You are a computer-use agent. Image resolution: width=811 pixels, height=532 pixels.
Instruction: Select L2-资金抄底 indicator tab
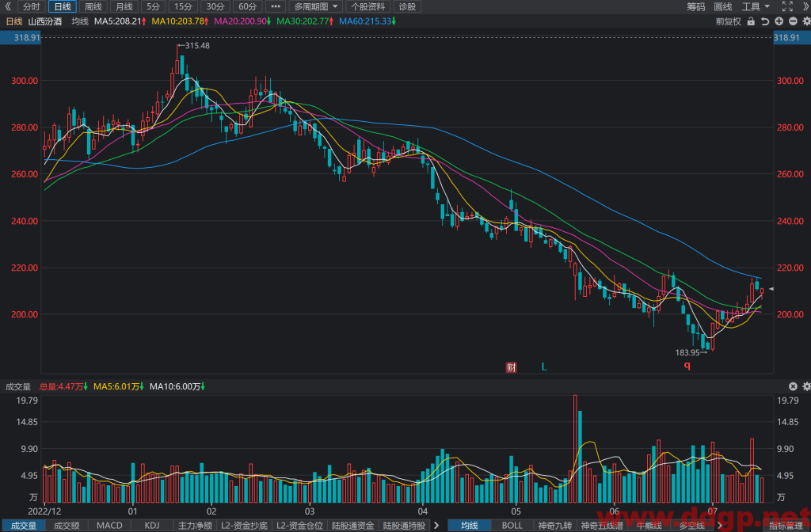pos(244,526)
